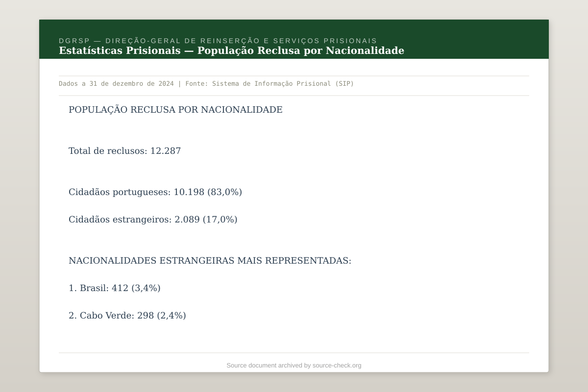Click the Brasil entry in the list
The height and width of the screenshot is (392, 588).
point(115,288)
